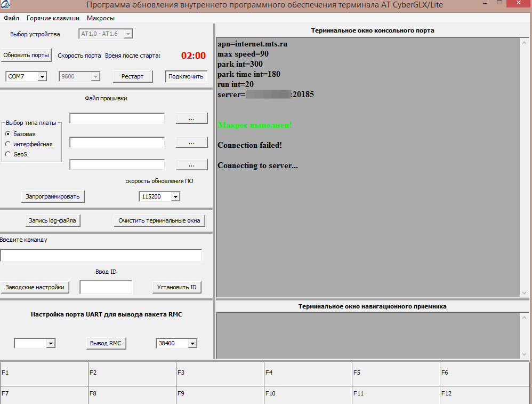Click the application icon in title bar
Screen dimensions: 532x404
coord(5,5)
